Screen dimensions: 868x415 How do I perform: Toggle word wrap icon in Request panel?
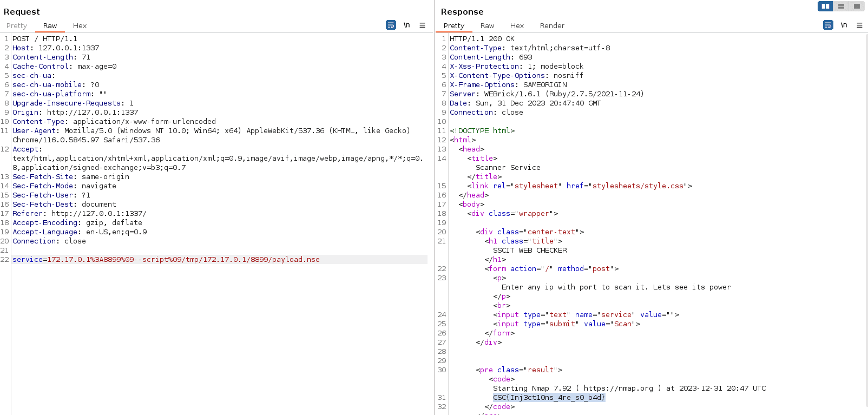click(x=391, y=25)
